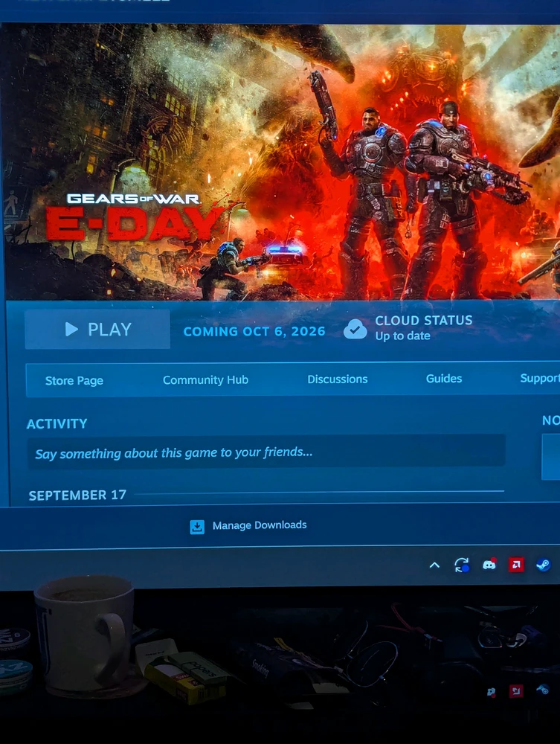Click the cloud status checkmark icon

tap(355, 329)
